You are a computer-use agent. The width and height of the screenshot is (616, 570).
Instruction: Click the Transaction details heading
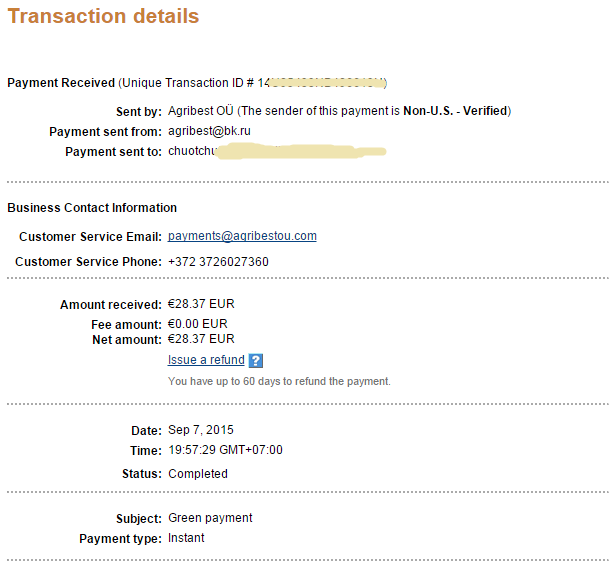pyautogui.click(x=103, y=17)
